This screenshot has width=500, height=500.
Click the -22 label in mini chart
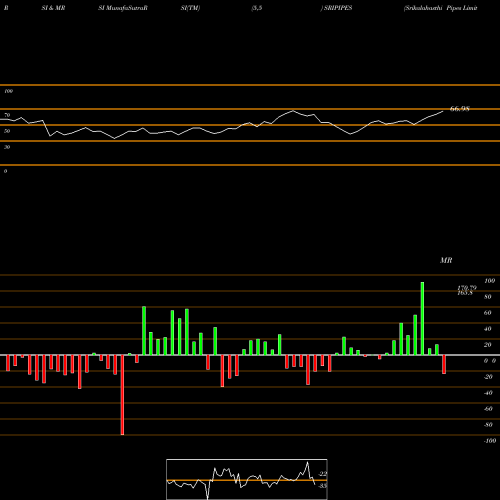[322, 474]
